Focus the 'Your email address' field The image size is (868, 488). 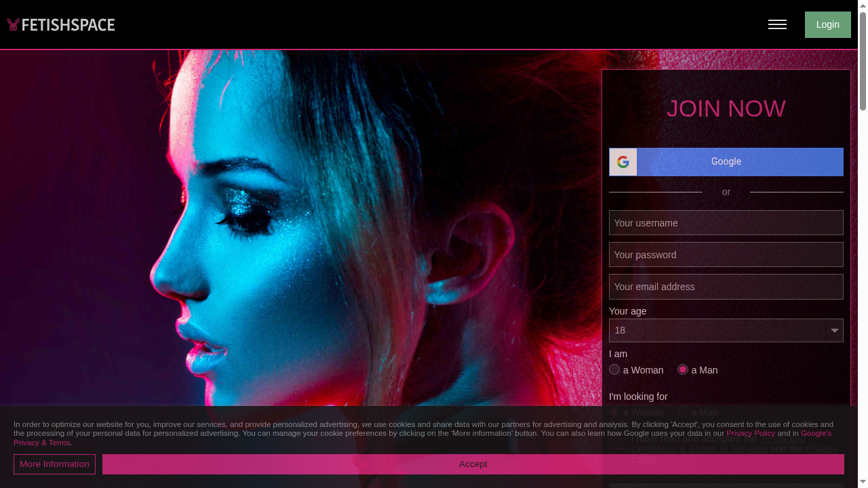pyautogui.click(x=726, y=287)
